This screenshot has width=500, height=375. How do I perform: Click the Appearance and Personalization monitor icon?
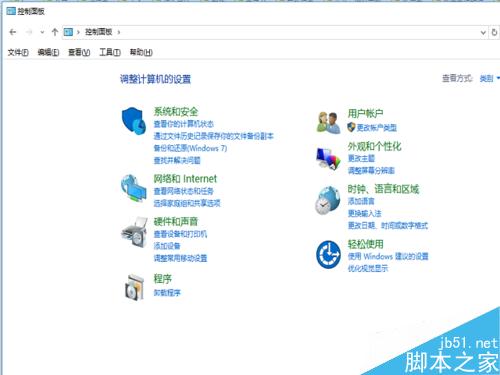[x=328, y=159]
